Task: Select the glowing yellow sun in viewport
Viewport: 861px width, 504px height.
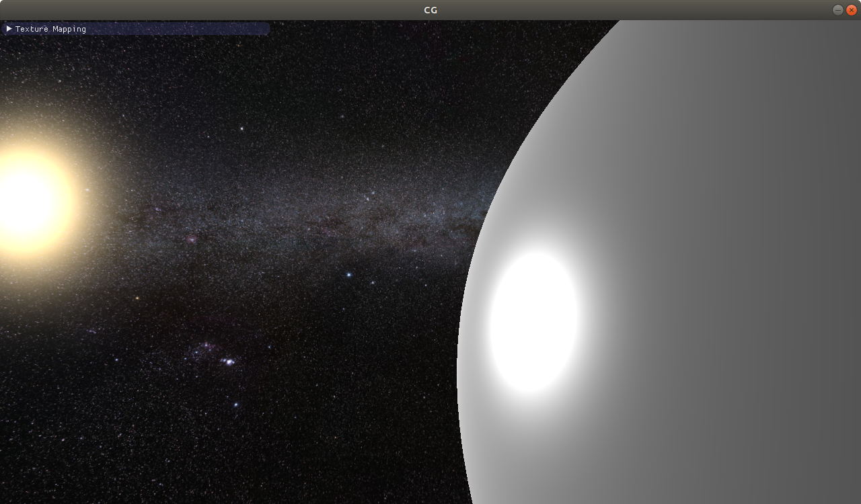Action: click(30, 202)
